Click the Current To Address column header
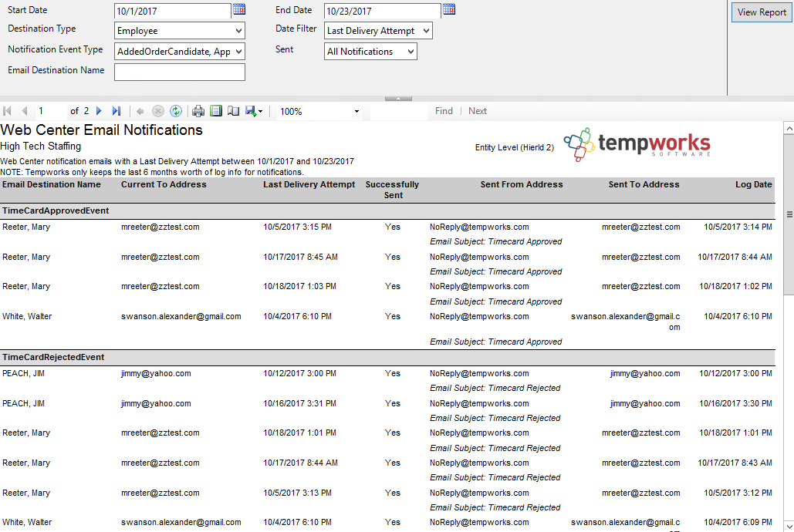This screenshot has height=532, width=794. click(164, 184)
